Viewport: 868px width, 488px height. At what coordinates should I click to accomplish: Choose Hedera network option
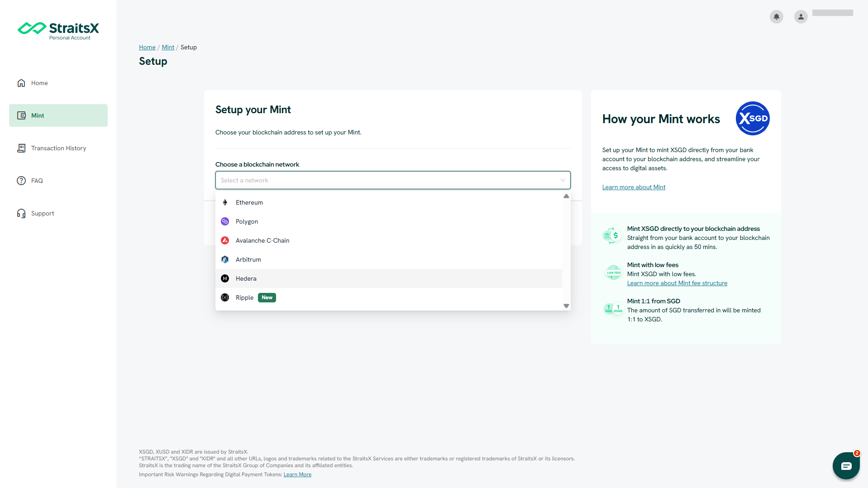389,278
